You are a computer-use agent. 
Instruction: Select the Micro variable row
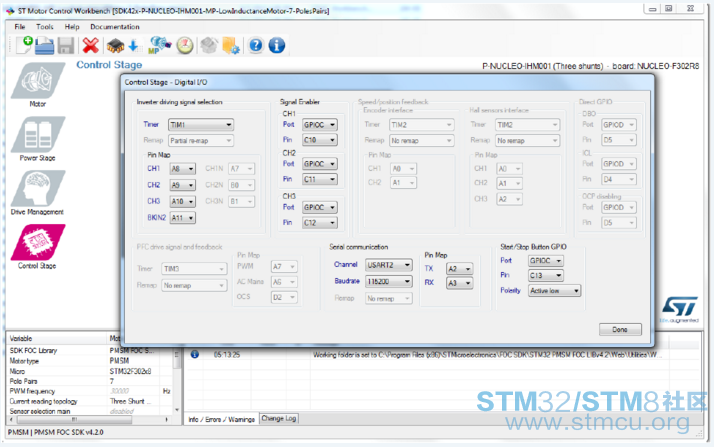pyautogui.click(x=90, y=371)
